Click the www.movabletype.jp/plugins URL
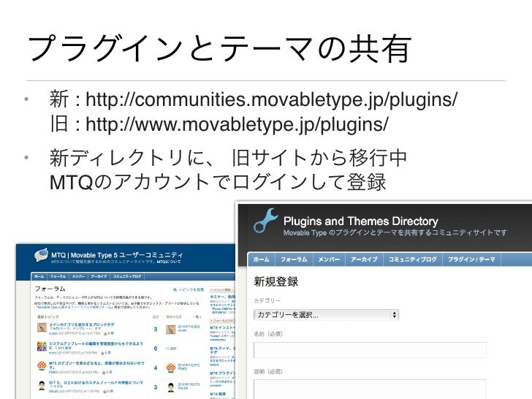The image size is (532, 399). coord(237,124)
